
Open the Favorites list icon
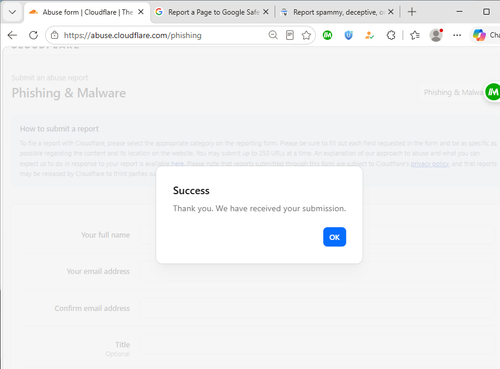pyautogui.click(x=415, y=35)
